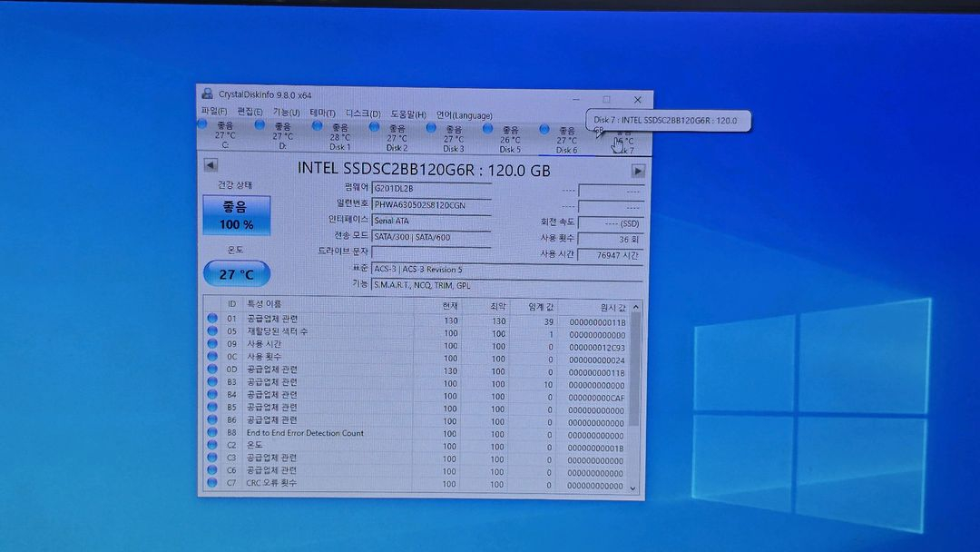Click status circle of attribute 09

(x=212, y=343)
